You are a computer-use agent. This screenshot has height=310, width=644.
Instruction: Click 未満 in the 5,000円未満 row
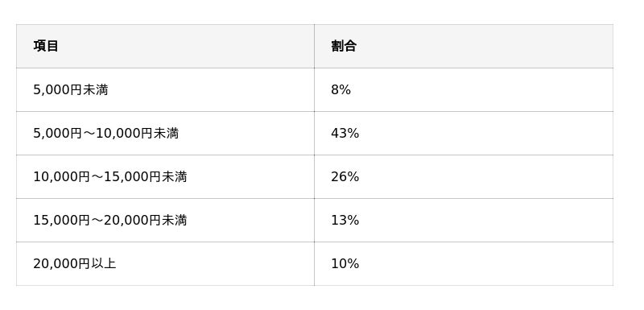coord(95,89)
